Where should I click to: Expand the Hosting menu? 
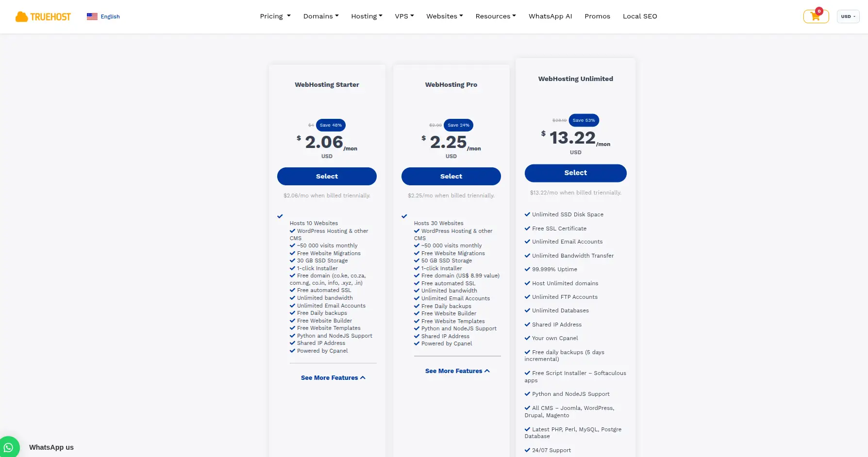tap(367, 16)
